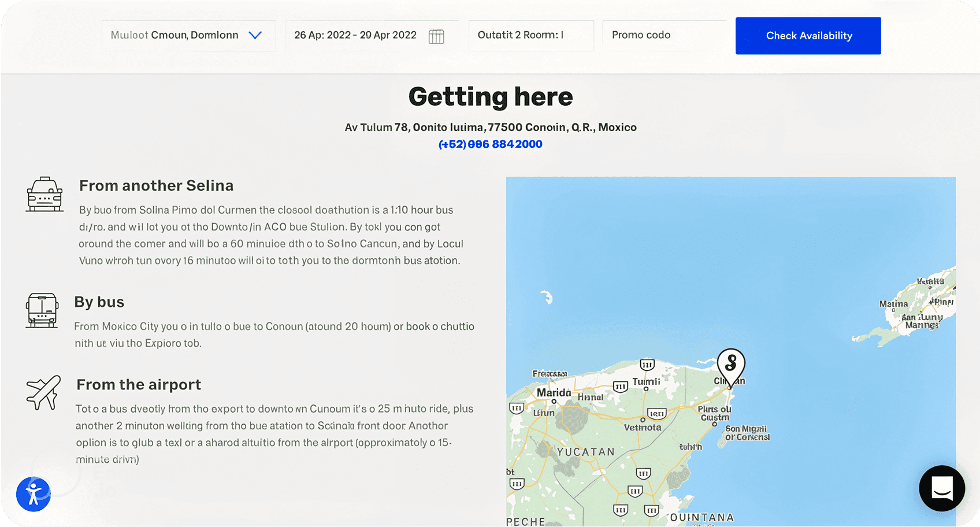The width and height of the screenshot is (980, 527).
Task: Click the airplane icon beside From the airport
Action: pyautogui.click(x=43, y=392)
